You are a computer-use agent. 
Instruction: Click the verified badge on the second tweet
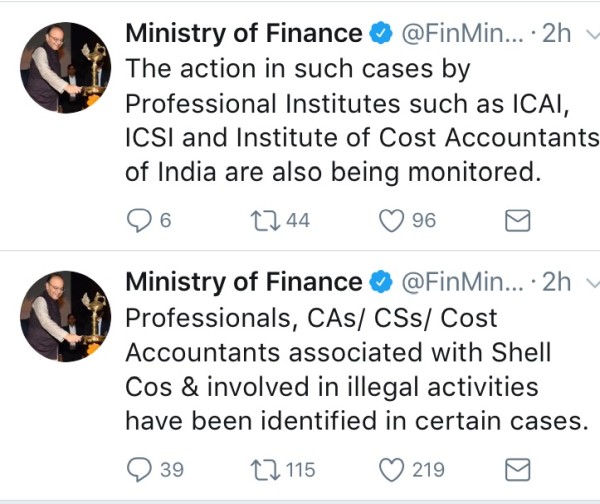tap(381, 283)
